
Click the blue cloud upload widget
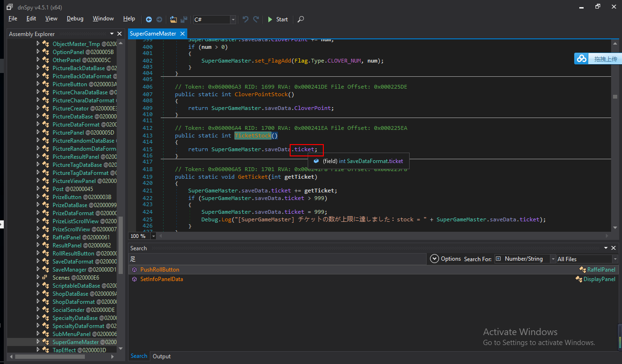coord(597,59)
